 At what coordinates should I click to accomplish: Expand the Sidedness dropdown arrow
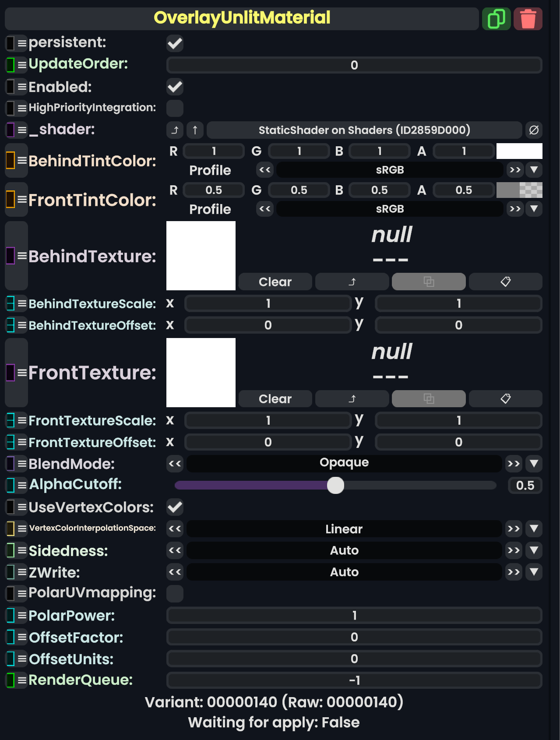tap(534, 550)
